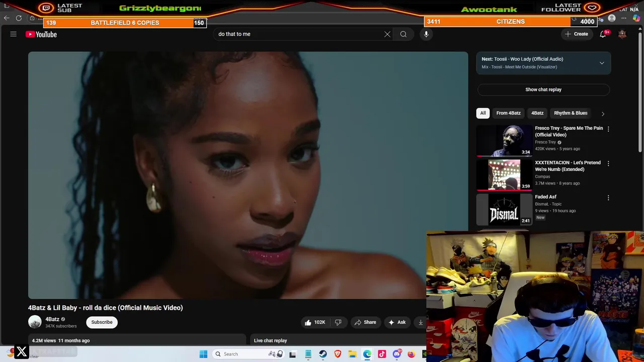Open options for XXXTENTACION video
This screenshot has width=644, height=362.
click(x=608, y=163)
